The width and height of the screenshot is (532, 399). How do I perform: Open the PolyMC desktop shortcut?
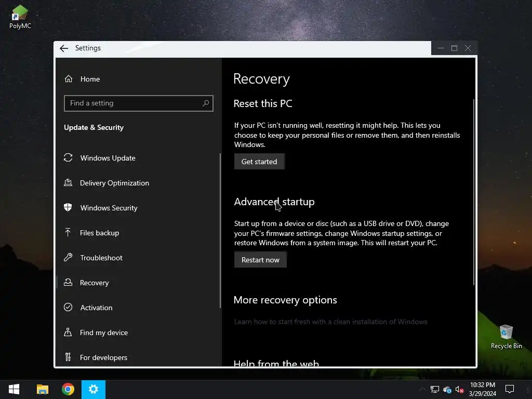click(x=20, y=17)
